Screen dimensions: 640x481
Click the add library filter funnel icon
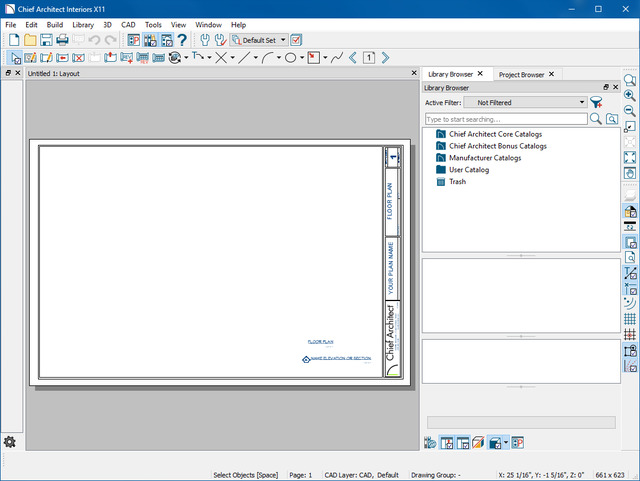point(597,102)
